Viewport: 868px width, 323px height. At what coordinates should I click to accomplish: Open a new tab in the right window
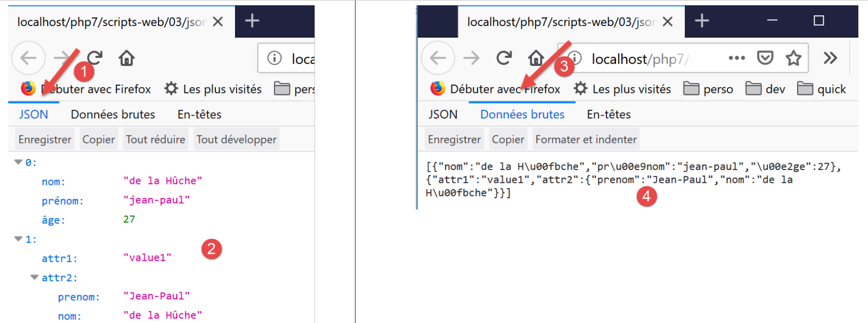coord(702,21)
